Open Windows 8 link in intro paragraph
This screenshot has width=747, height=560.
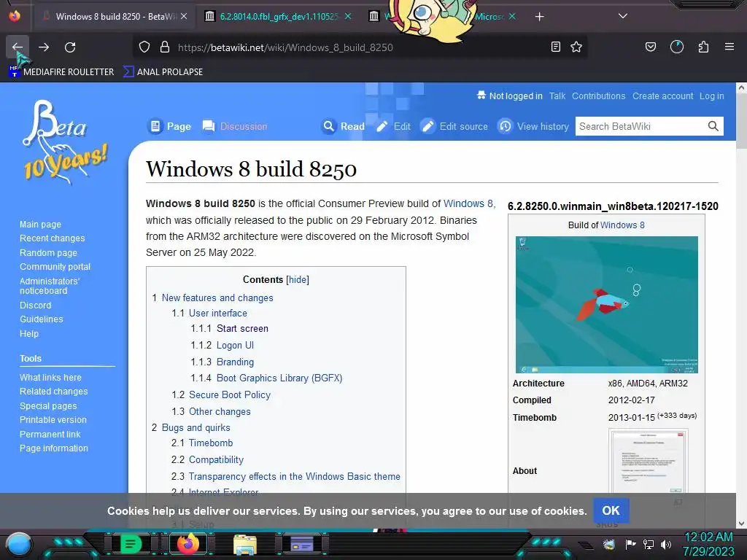pyautogui.click(x=468, y=203)
